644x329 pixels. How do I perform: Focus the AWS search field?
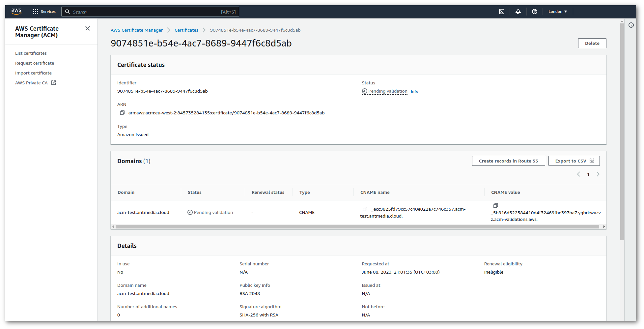[x=150, y=12]
